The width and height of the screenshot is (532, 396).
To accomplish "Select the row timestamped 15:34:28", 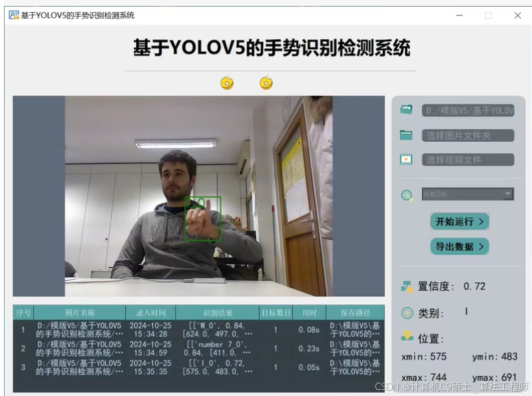I will click(199, 329).
